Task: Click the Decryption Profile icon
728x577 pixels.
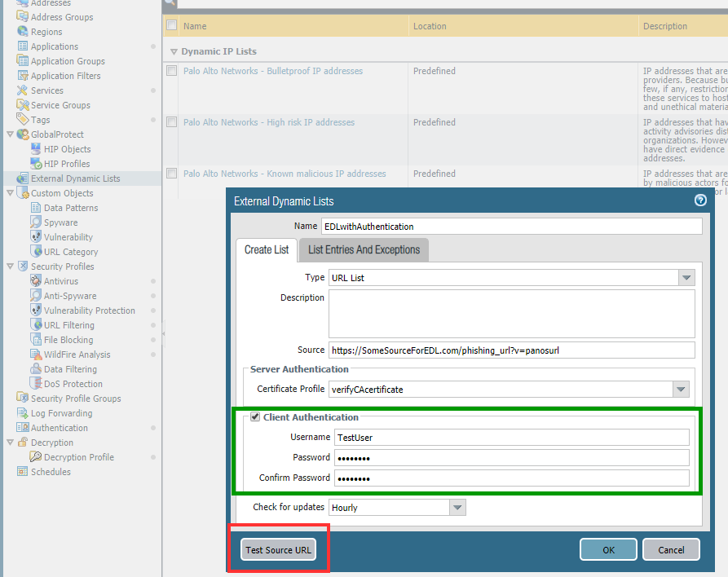Action: point(36,457)
